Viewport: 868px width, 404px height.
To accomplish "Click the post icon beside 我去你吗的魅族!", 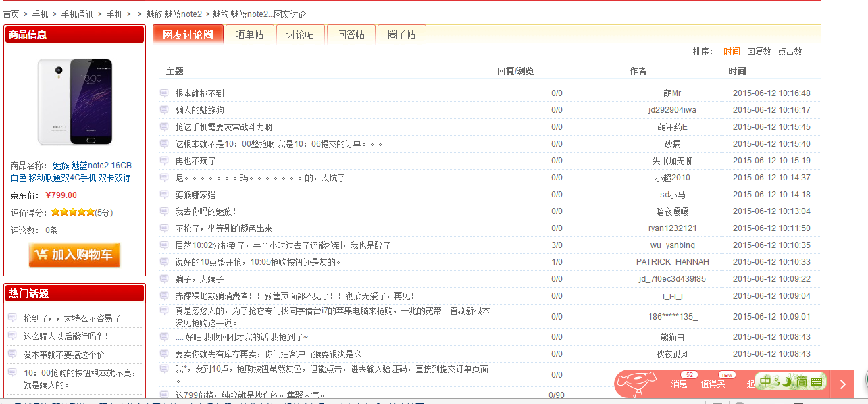I will (x=164, y=211).
